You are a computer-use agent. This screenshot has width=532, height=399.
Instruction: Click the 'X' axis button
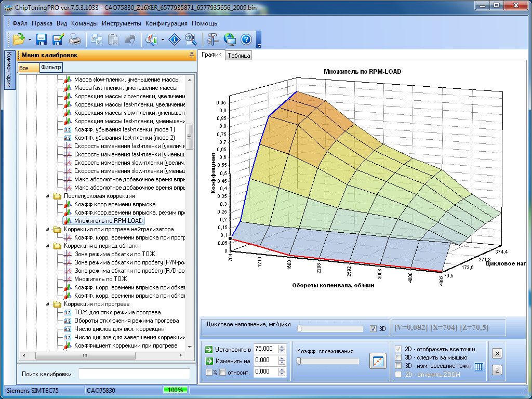(x=497, y=353)
